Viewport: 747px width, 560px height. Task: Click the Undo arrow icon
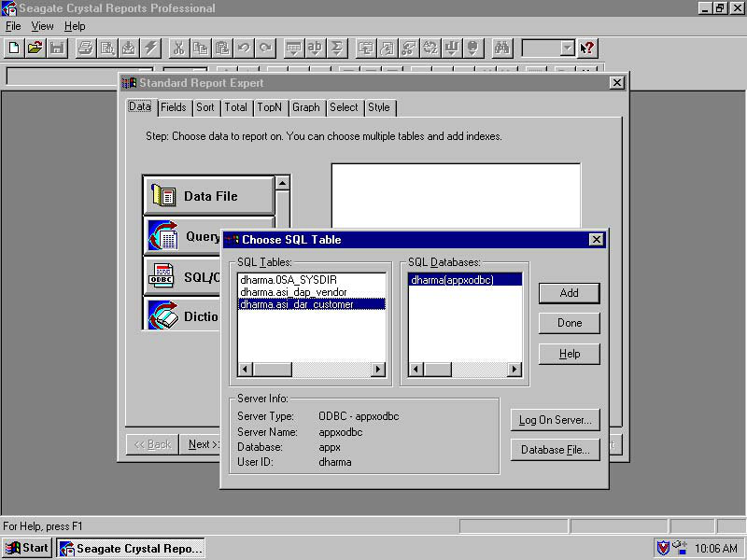pos(244,49)
